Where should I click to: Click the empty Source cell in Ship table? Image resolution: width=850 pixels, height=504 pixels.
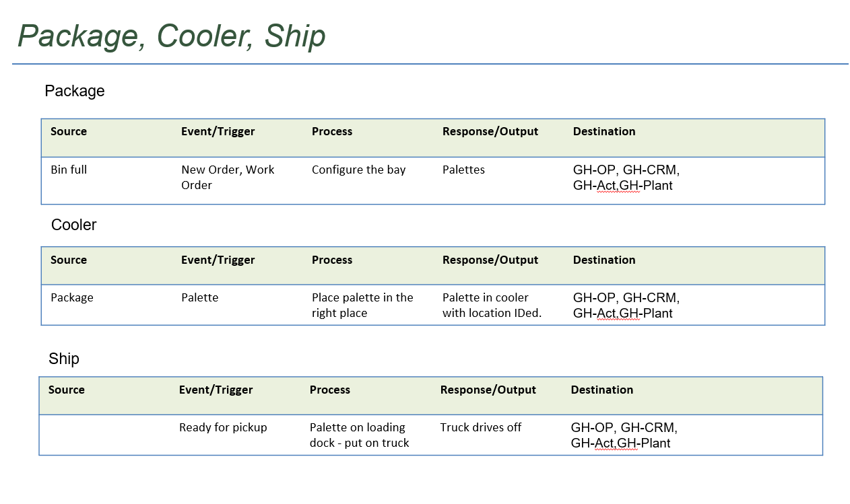(104, 435)
